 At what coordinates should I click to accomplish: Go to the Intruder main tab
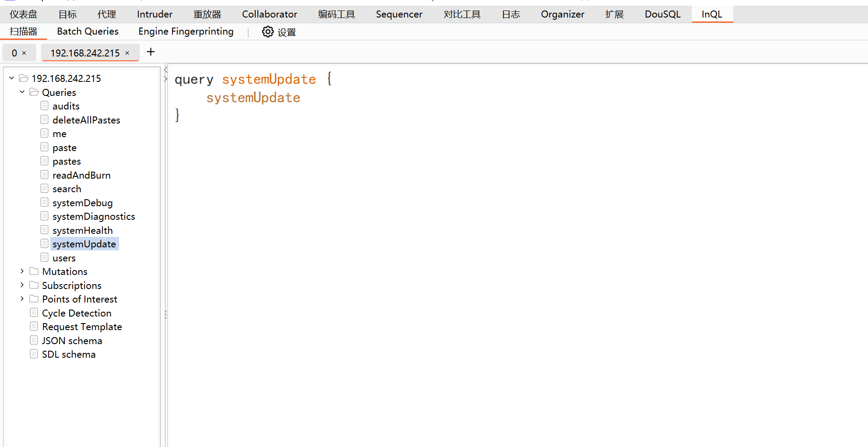point(155,14)
